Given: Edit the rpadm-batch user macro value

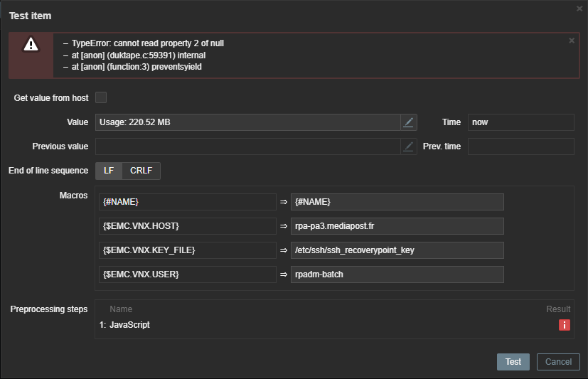Looking at the screenshot, I should pos(397,274).
